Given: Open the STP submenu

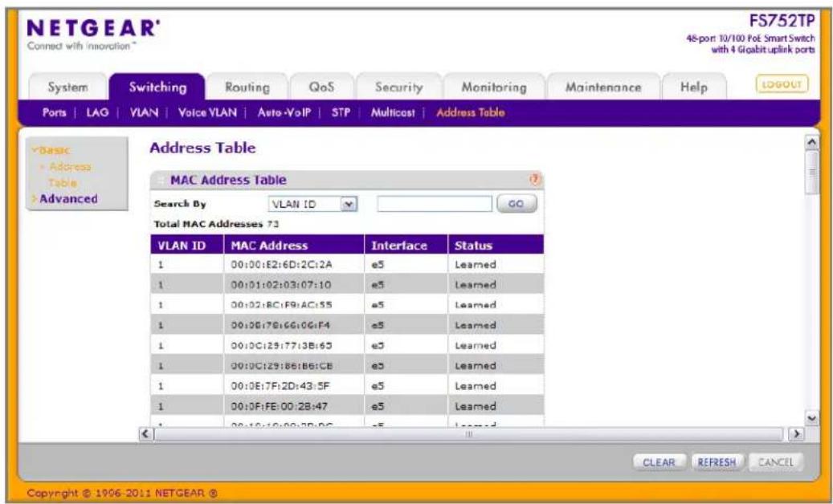Looking at the screenshot, I should point(341,112).
